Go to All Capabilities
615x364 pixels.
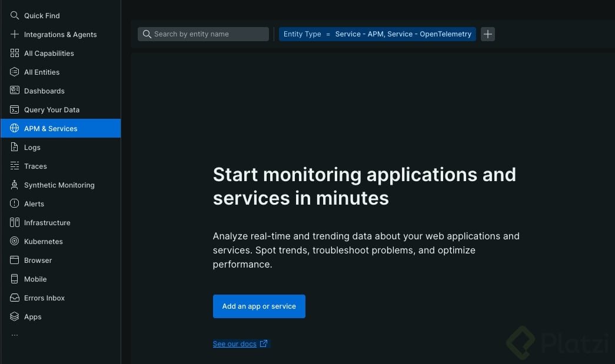[61, 53]
